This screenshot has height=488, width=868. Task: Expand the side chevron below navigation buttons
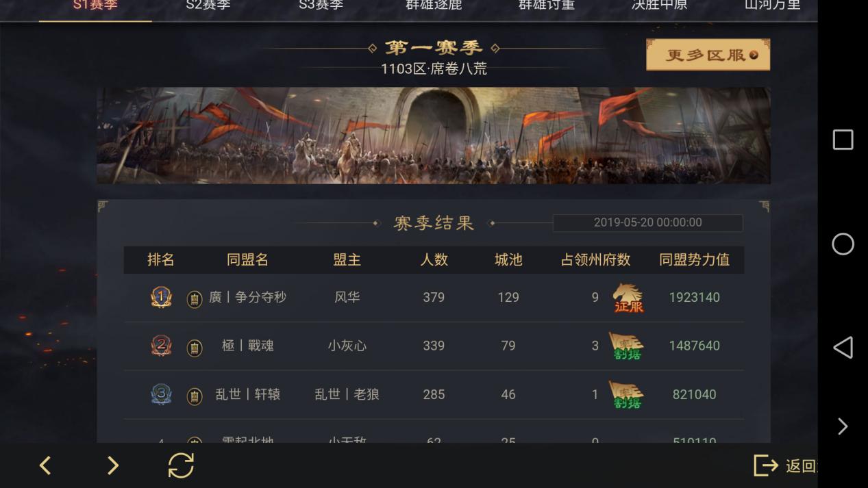click(x=843, y=426)
